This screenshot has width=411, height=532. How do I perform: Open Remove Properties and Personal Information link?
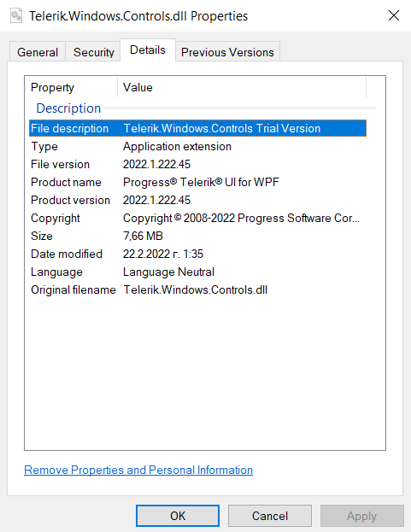pyautogui.click(x=138, y=470)
